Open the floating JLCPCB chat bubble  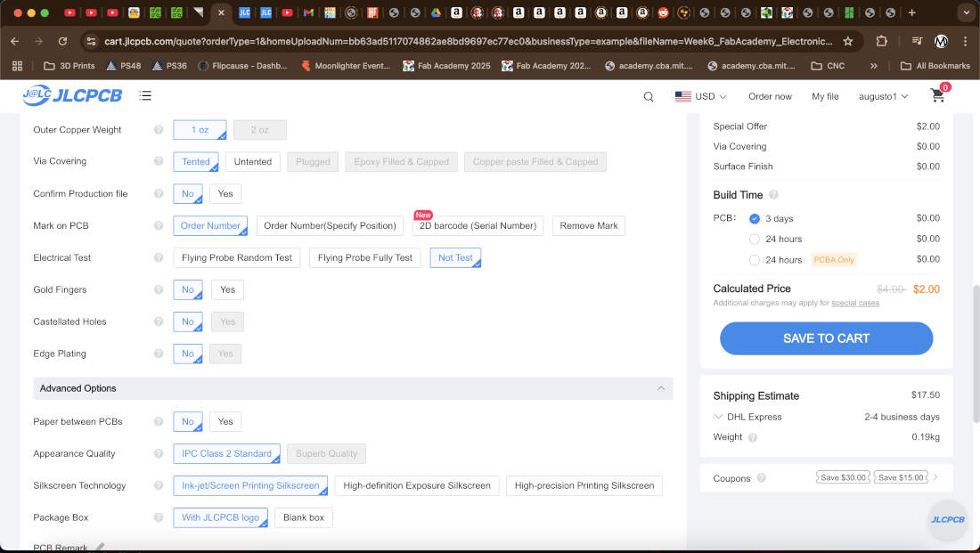[948, 519]
